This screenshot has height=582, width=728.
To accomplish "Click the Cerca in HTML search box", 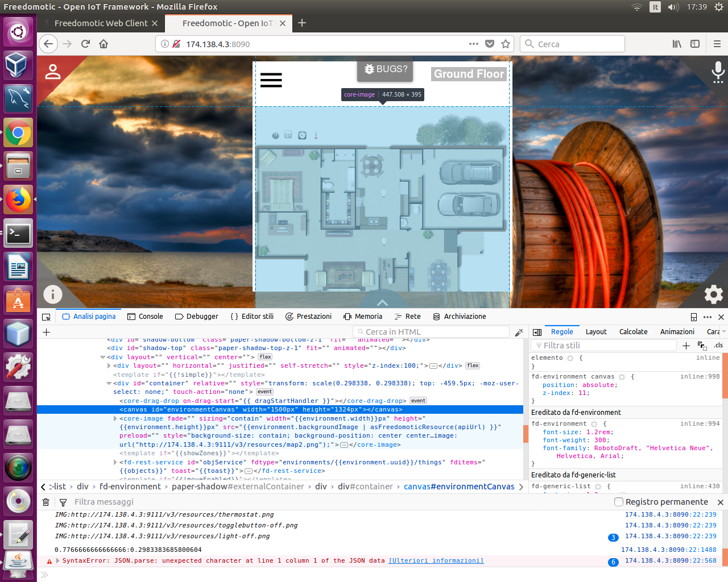I will point(432,332).
